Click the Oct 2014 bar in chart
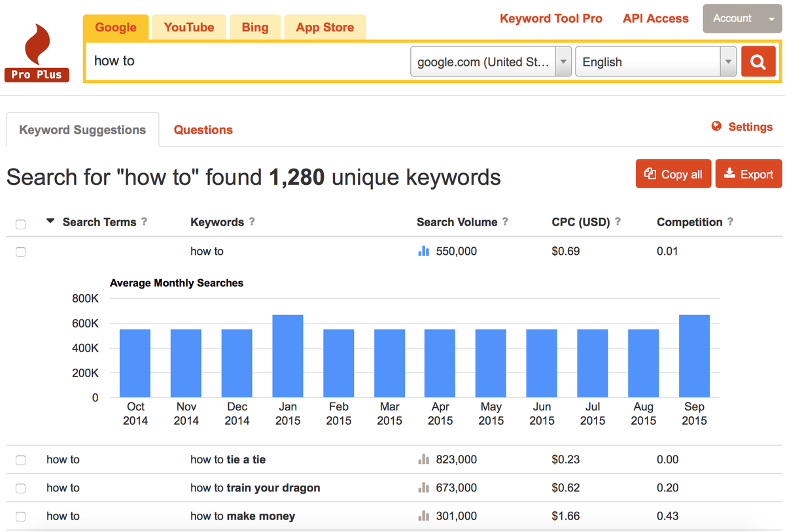Screen dimensions: 785x532 point(135,363)
